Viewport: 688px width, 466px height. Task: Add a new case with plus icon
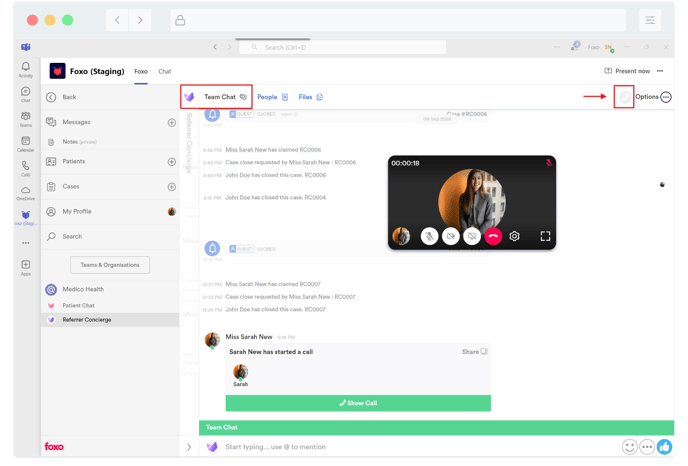coord(172,187)
